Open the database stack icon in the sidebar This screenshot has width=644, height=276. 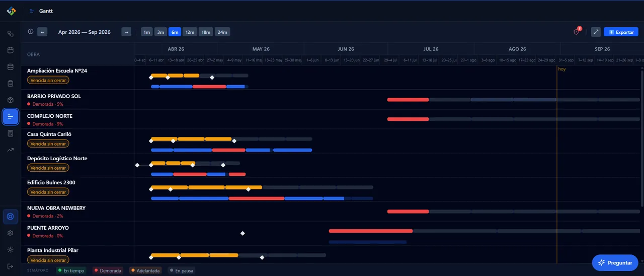click(11, 66)
